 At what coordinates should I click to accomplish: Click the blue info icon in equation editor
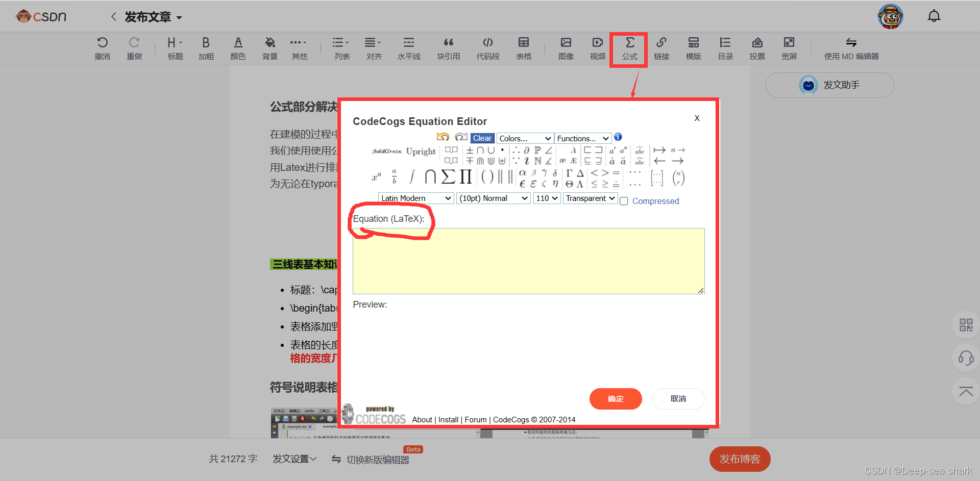pyautogui.click(x=618, y=137)
